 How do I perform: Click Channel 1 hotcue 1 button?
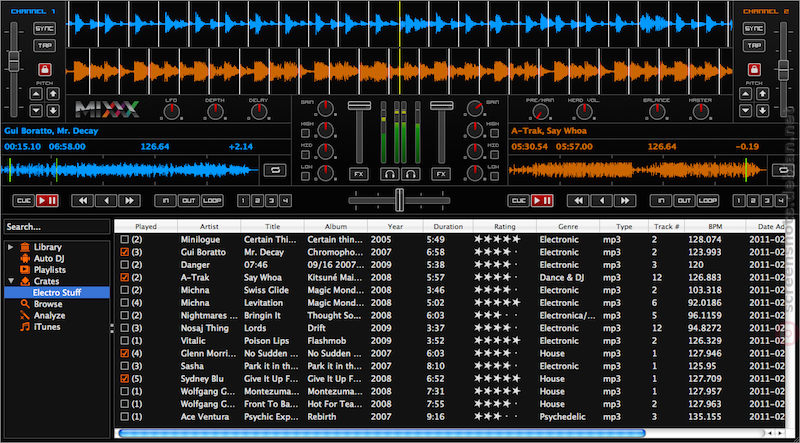tap(244, 201)
